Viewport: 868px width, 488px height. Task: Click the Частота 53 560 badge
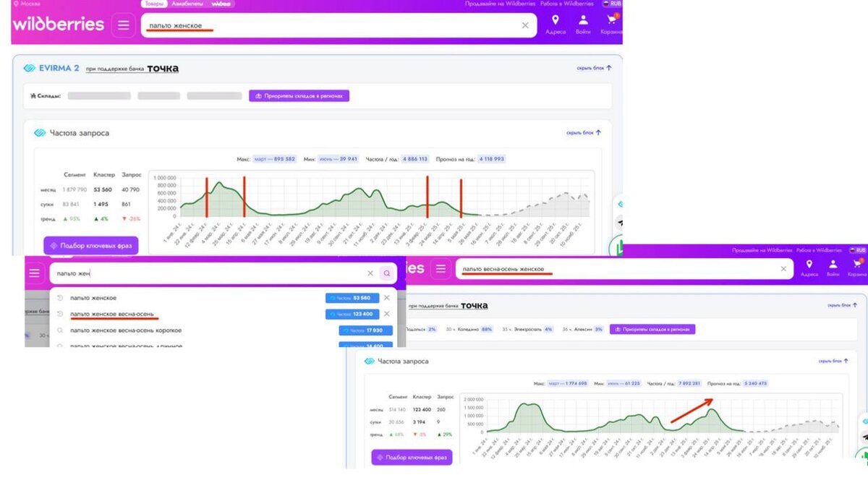[x=352, y=298]
